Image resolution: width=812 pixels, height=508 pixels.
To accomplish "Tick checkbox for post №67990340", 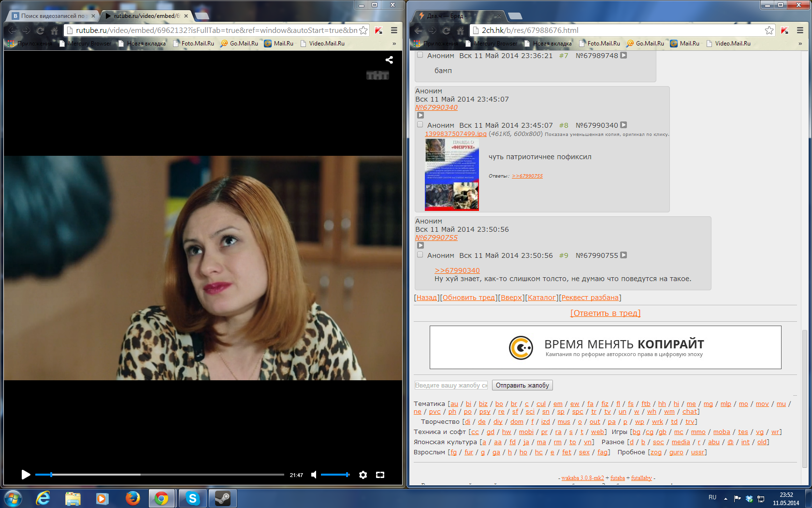I will pos(420,125).
